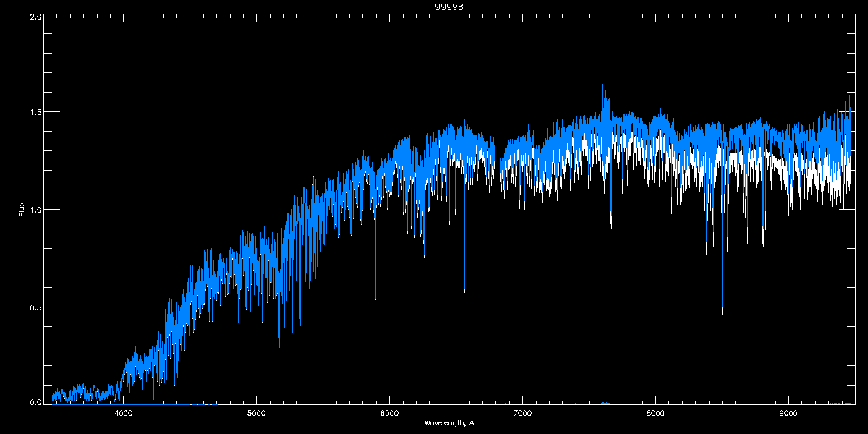Select the 8000 wavelength tick label
Viewport: 868px width, 434px height.
[655, 413]
